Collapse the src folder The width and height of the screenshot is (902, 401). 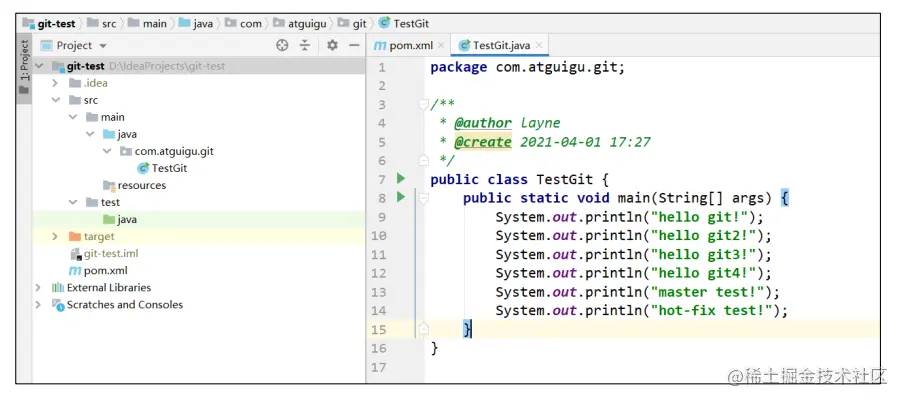[56, 100]
